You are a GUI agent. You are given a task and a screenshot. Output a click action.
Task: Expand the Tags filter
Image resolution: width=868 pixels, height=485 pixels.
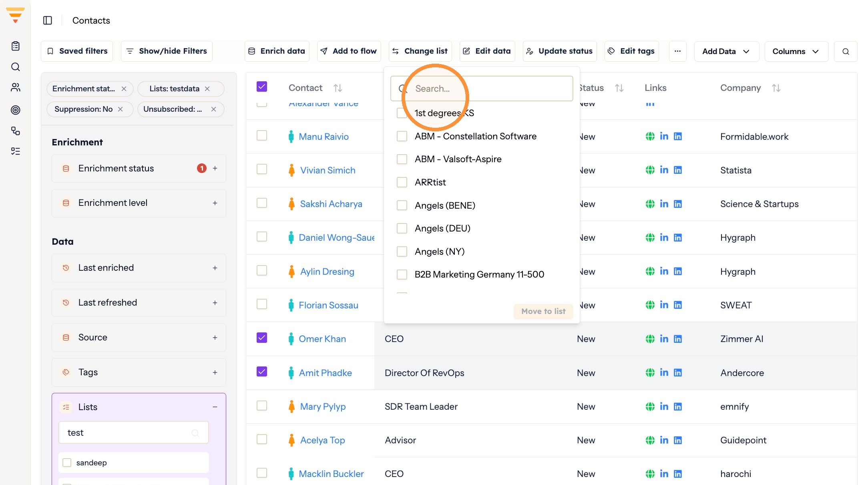[x=215, y=372]
